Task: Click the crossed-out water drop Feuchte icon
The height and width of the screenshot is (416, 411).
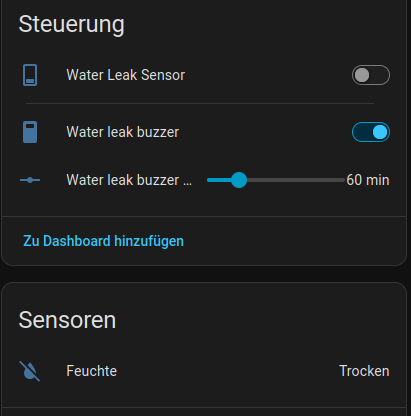Action: (x=30, y=371)
